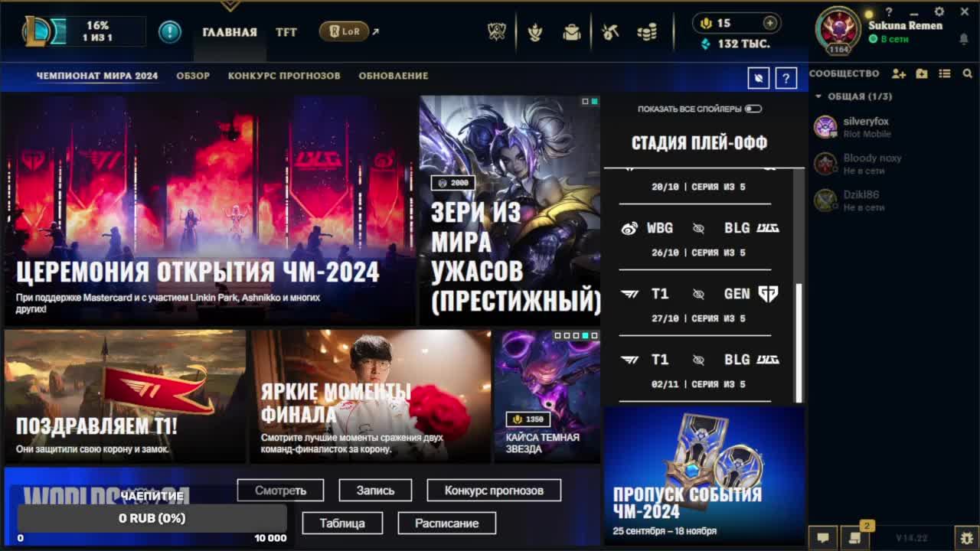The height and width of the screenshot is (551, 980).
Task: Open the ЯРКИЕ МОМЕНТЫ ФИНАЛА card
Action: 371,396
